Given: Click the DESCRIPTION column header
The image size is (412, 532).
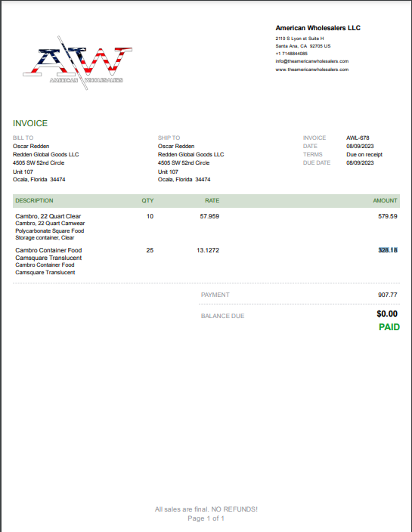Looking at the screenshot, I should click(34, 200).
